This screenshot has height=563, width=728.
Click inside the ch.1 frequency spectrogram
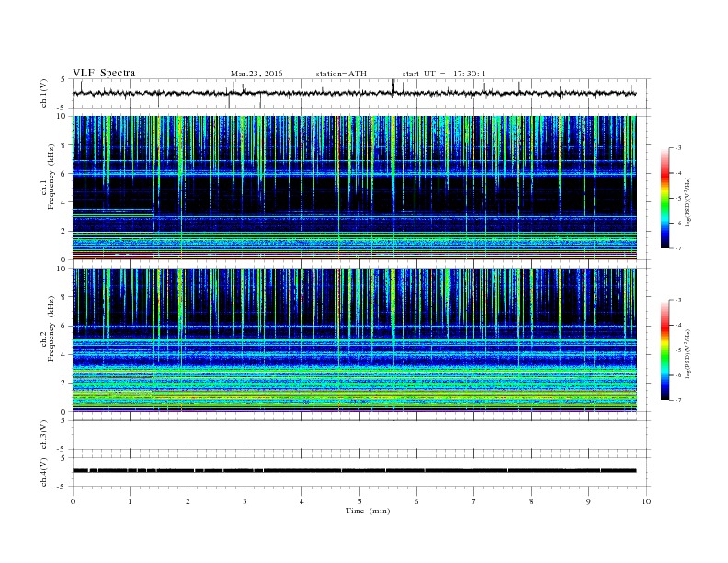[354, 188]
